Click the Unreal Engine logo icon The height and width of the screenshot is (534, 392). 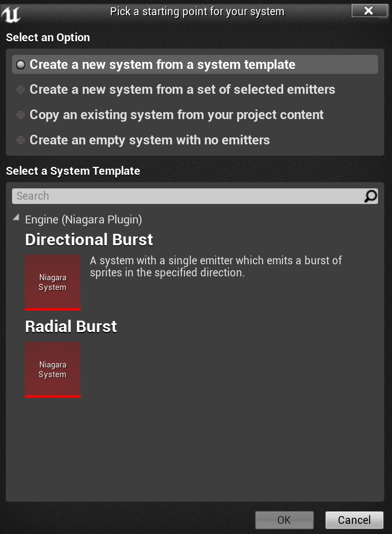(10, 14)
